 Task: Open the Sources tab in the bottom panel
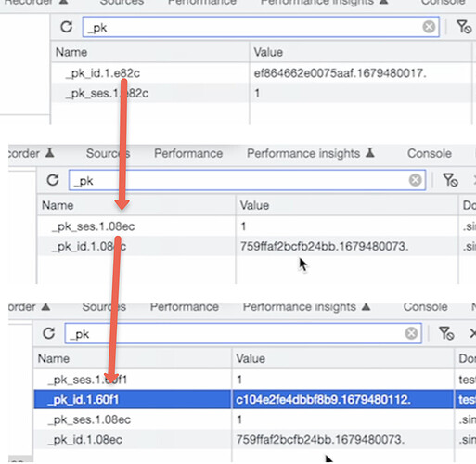[x=104, y=307]
